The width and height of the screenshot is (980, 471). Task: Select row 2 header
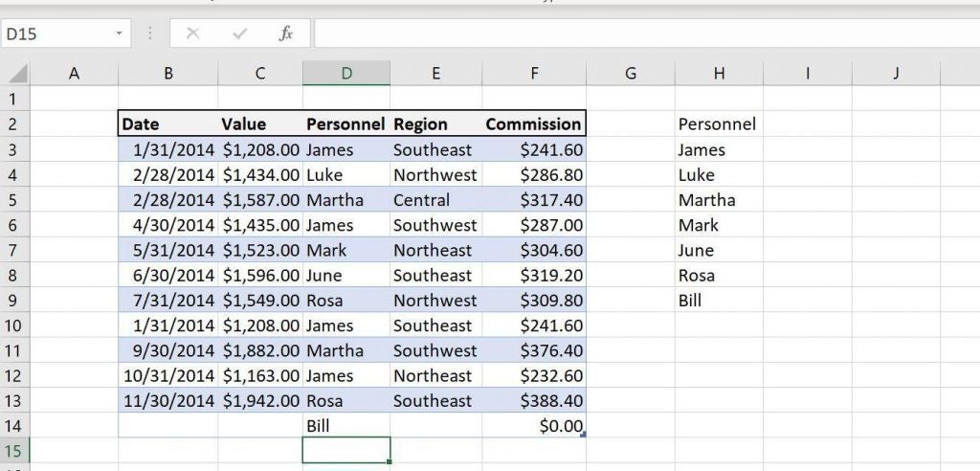(15, 123)
